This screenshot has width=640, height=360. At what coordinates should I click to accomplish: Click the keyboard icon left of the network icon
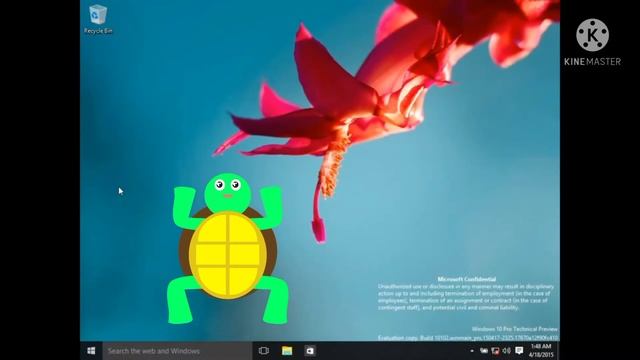[484, 351]
